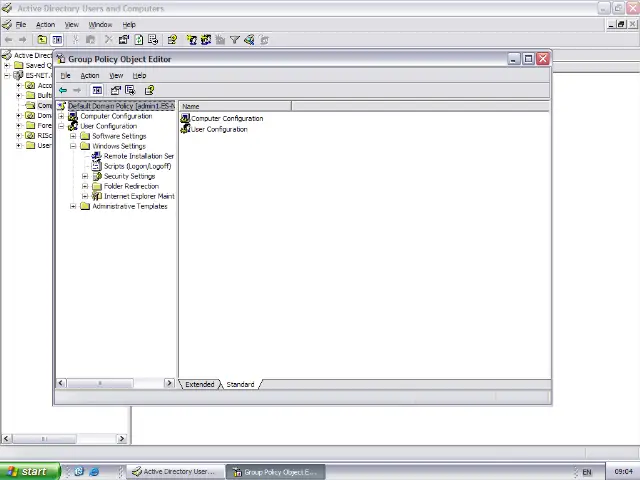Click Create New Group icon in Active Directory toolbar
Image resolution: width=640 pixels, height=480 pixels.
coord(206,40)
